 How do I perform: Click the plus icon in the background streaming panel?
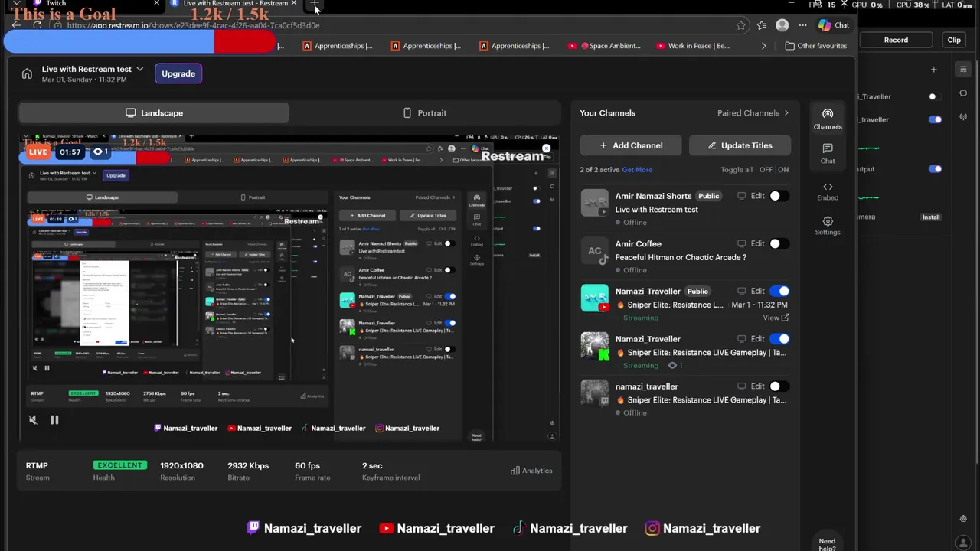[x=933, y=70]
